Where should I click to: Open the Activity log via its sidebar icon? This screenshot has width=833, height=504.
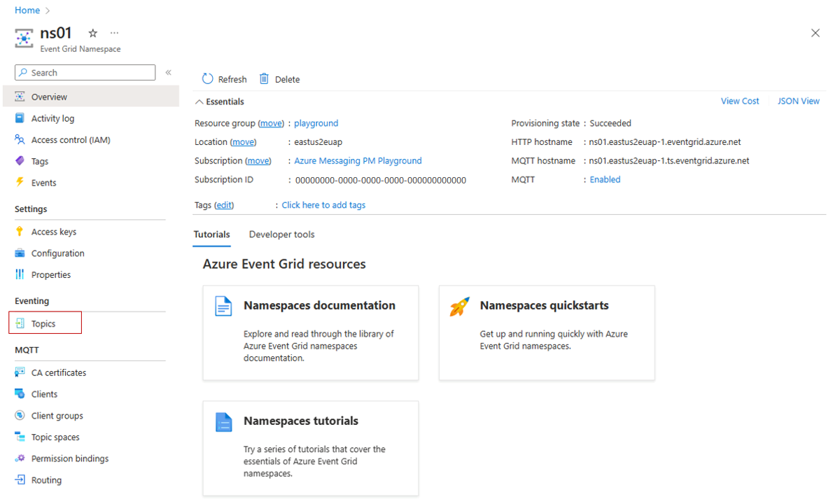(20, 118)
